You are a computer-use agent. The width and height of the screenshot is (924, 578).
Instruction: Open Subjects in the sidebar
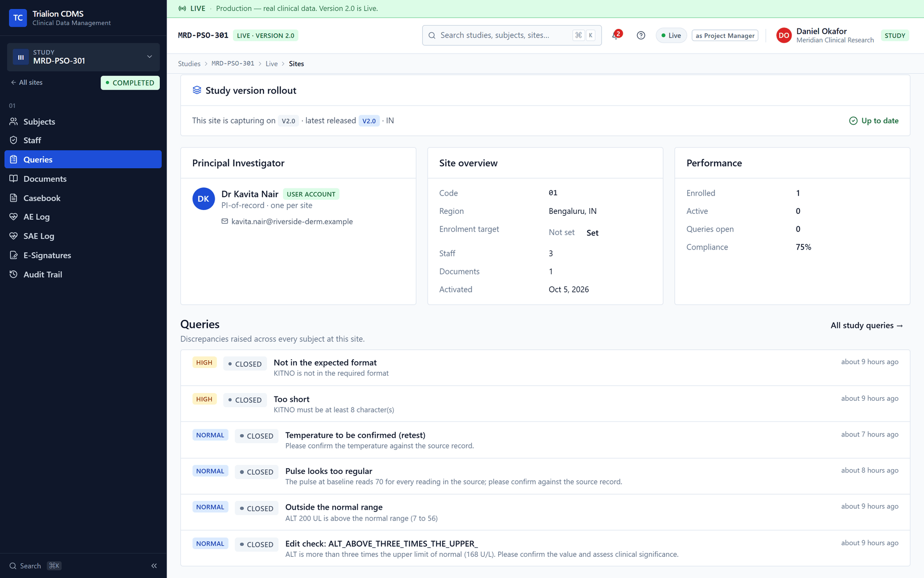coord(83,121)
